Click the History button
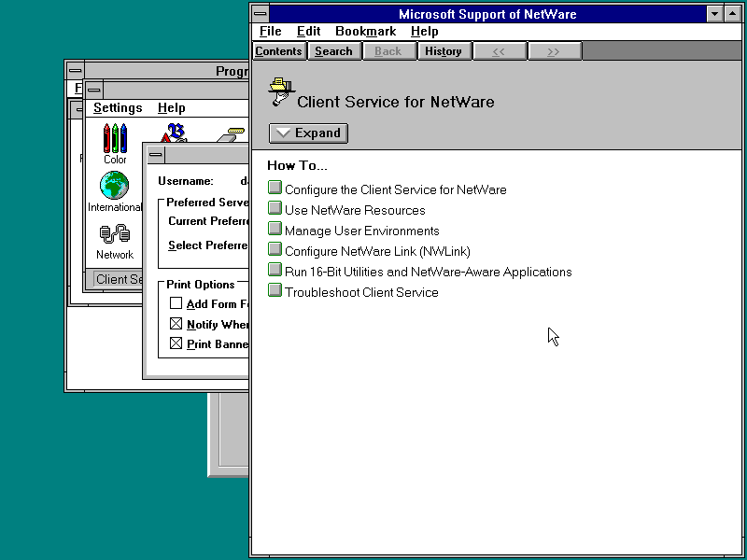 click(444, 51)
